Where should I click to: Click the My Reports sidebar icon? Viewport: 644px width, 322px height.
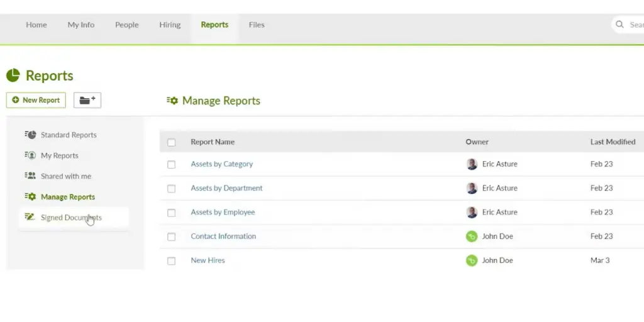tap(30, 155)
